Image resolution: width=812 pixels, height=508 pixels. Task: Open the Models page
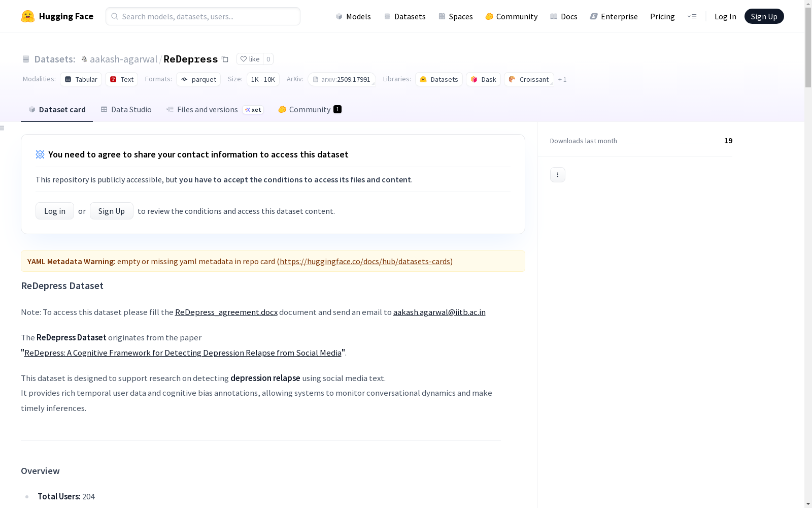[353, 16]
